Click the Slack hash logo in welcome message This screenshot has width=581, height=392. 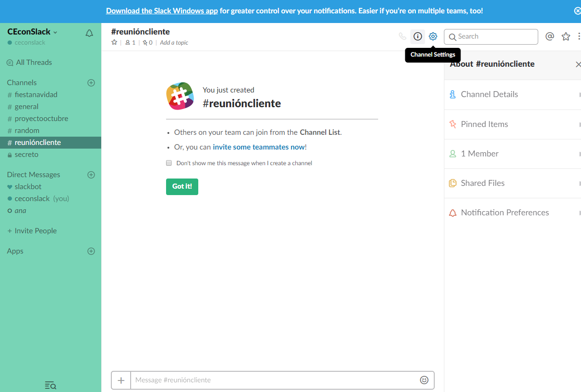click(x=180, y=96)
